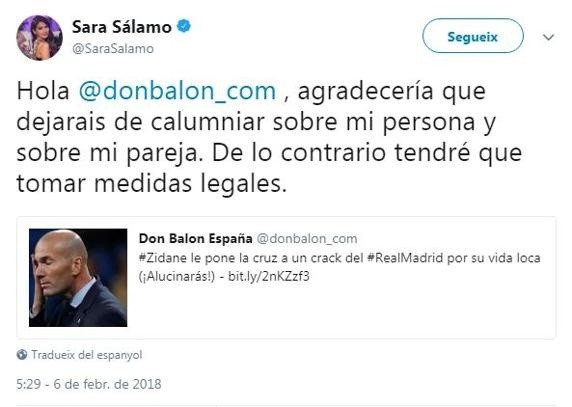This screenshot has height=407, width=572.
Task: Click @donbalon_com handle in quoted tweet
Action: click(307, 239)
